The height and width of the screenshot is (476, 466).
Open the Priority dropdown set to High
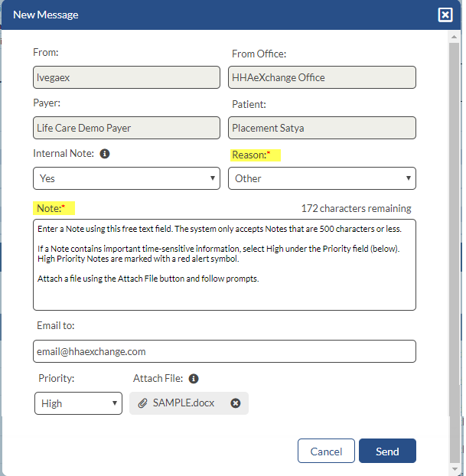[x=78, y=403]
